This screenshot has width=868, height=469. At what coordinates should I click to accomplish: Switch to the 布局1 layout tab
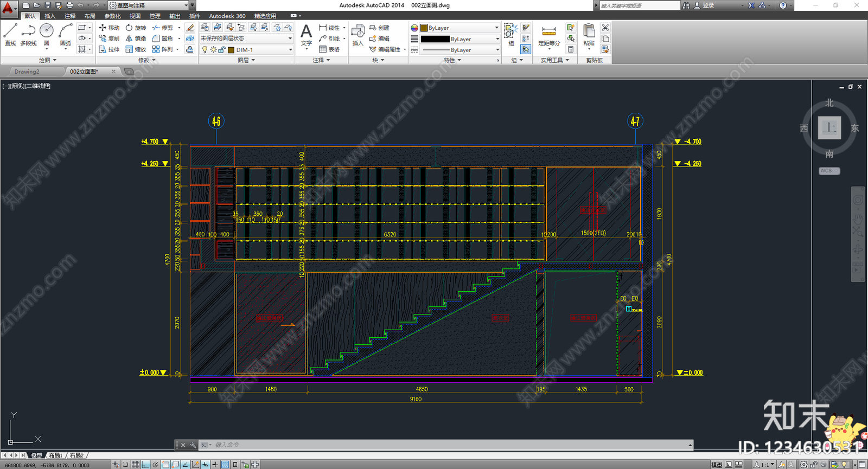56,455
